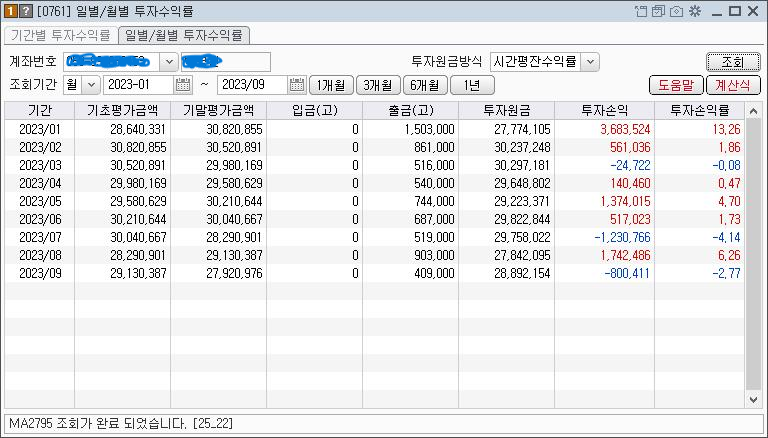Click the orange number 1 icon

pyautogui.click(x=9, y=11)
